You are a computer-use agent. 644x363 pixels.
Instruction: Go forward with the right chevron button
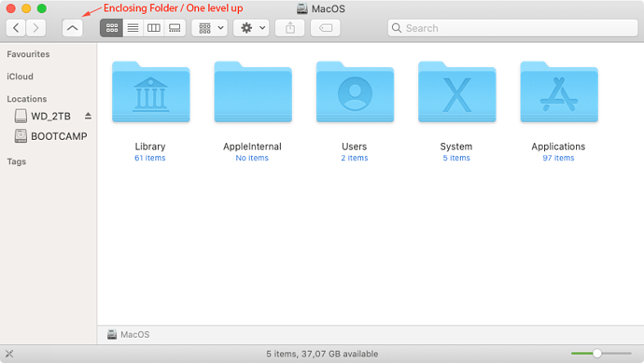pyautogui.click(x=36, y=28)
